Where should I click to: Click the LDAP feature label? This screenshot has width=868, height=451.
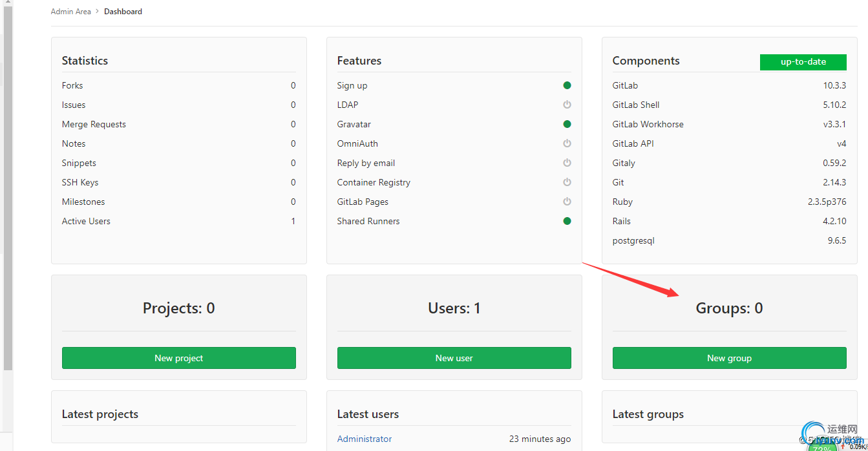pos(348,105)
